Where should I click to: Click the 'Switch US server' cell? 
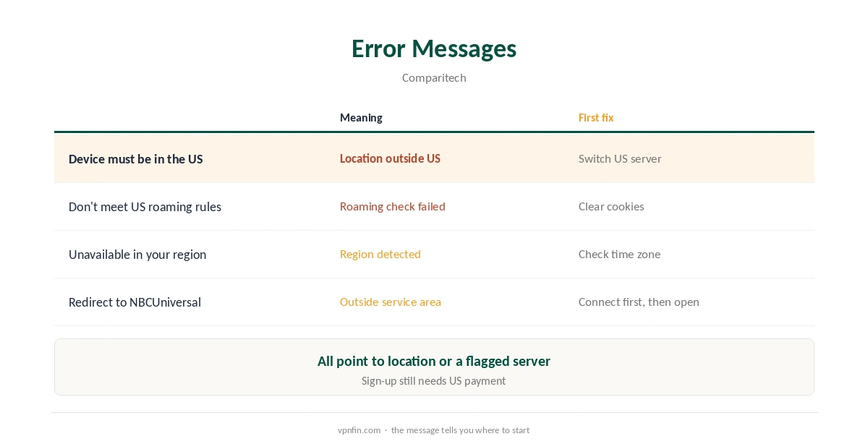[620, 158]
